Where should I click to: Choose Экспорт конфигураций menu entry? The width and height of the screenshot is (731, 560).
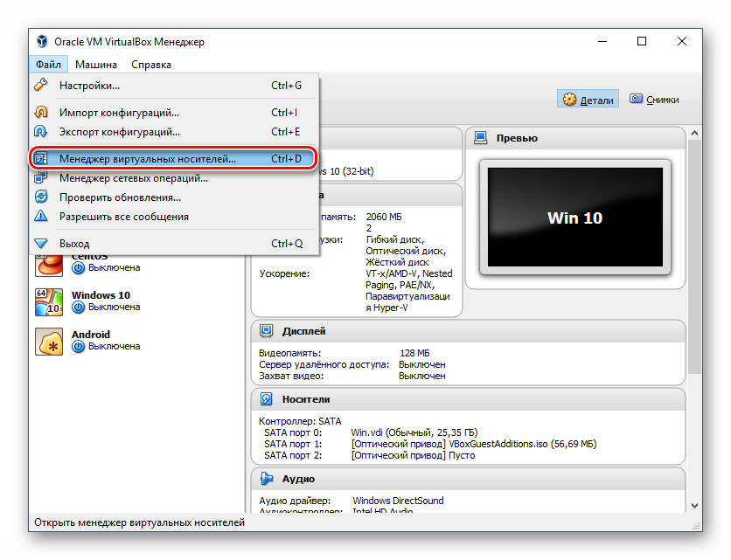click(x=174, y=132)
